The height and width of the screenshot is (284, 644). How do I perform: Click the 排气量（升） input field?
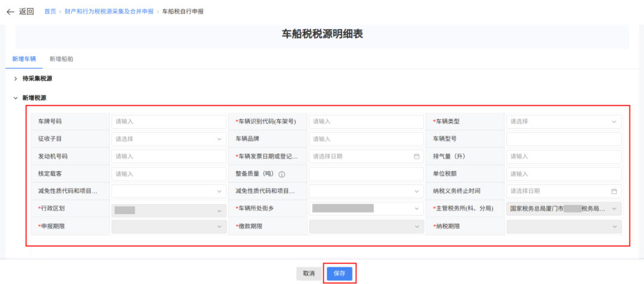[x=563, y=156]
